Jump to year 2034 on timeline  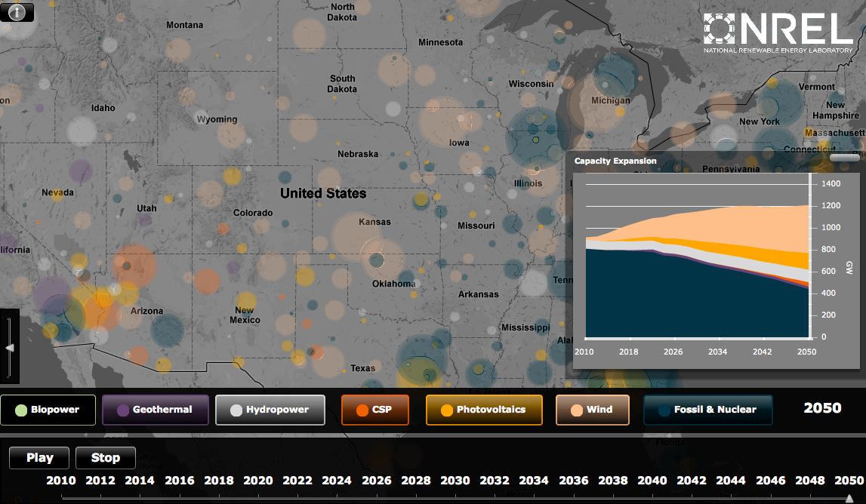coord(534,481)
